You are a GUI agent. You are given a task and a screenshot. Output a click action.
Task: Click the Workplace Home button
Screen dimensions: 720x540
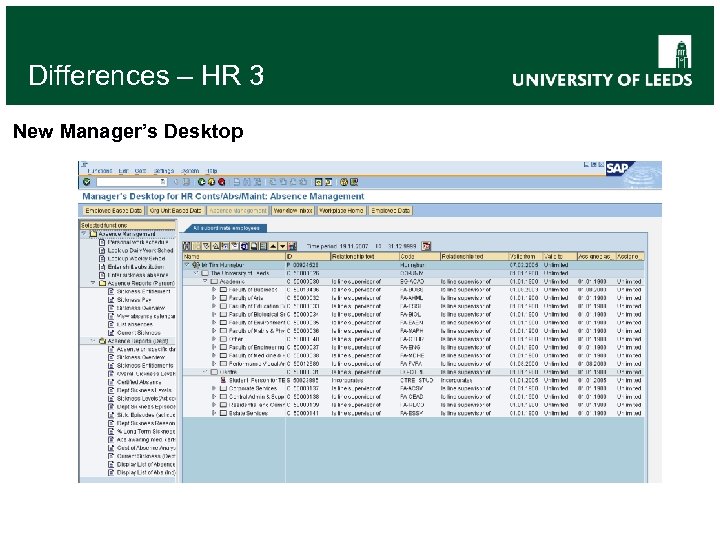click(x=341, y=210)
